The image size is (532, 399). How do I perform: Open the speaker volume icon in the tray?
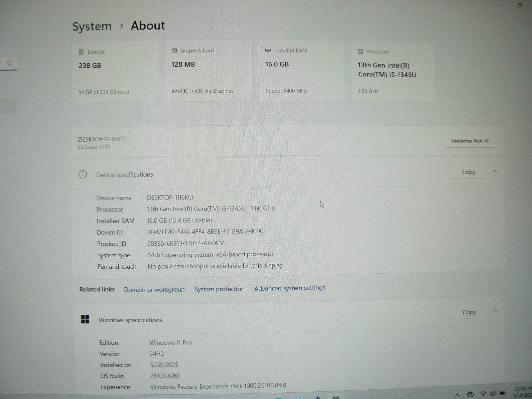[493, 393]
